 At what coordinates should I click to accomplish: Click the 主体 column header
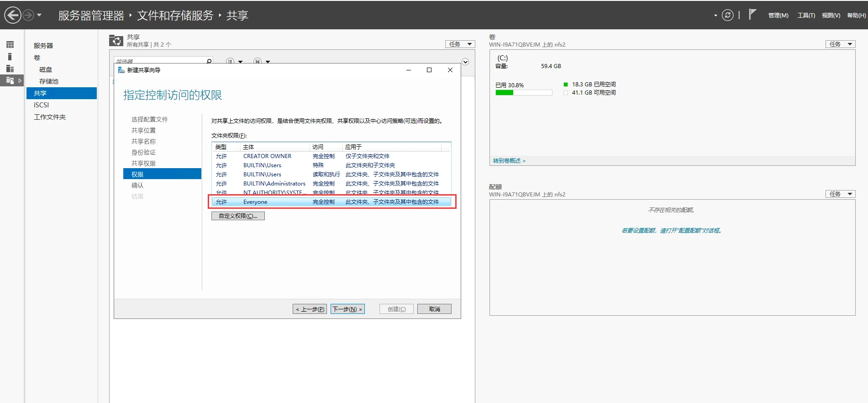[x=275, y=147]
